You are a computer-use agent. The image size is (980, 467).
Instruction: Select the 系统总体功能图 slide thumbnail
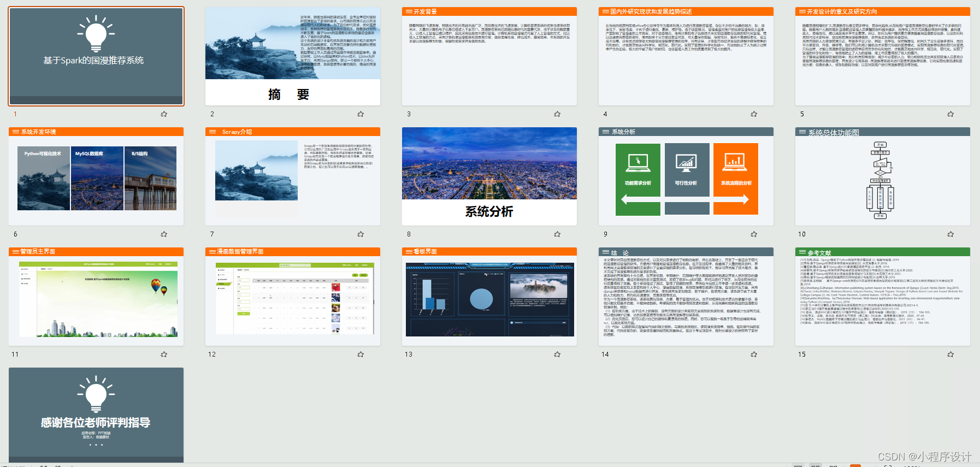883,176
